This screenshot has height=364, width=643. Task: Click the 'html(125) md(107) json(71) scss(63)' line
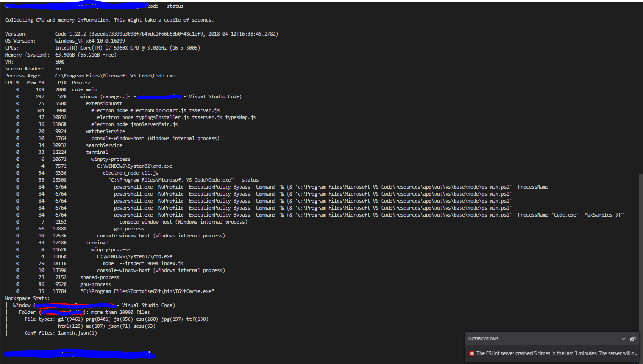point(107,326)
